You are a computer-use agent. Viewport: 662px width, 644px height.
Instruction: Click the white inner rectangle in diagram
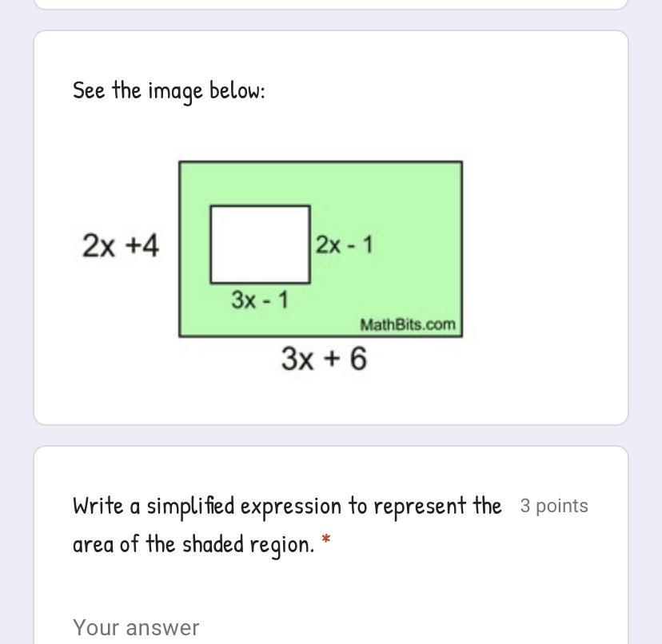coord(261,244)
